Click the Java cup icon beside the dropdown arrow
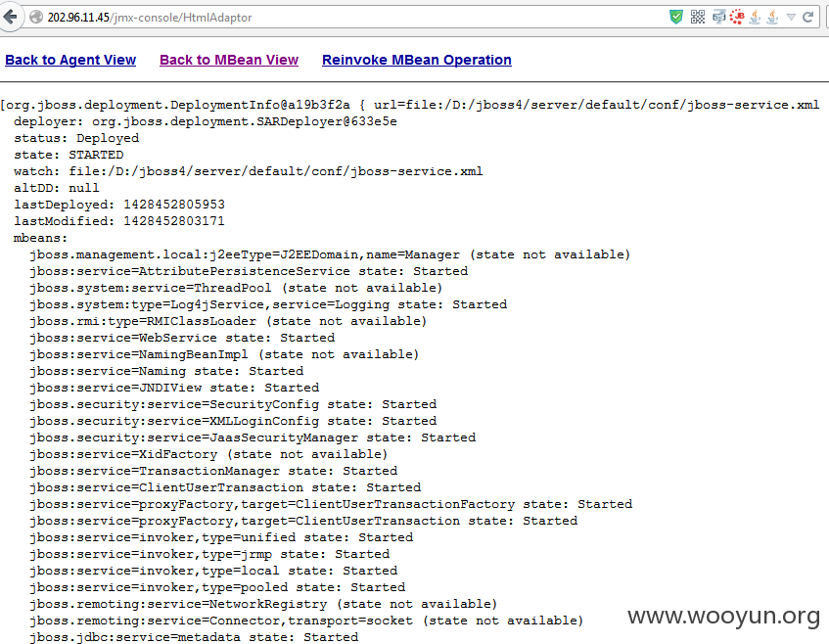Viewport: 829px width, 644px height. coord(772,17)
